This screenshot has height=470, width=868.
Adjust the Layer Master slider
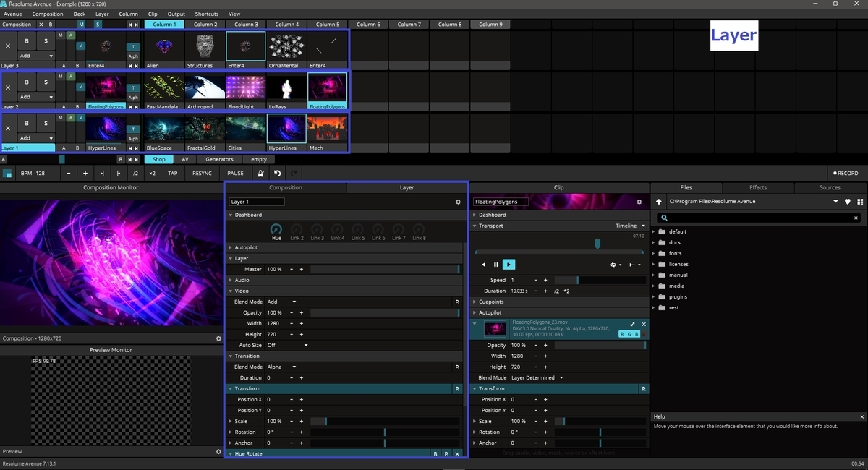point(385,269)
